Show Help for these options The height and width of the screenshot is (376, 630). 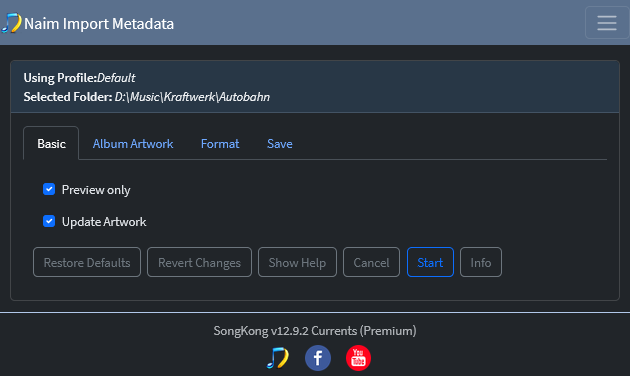297,262
